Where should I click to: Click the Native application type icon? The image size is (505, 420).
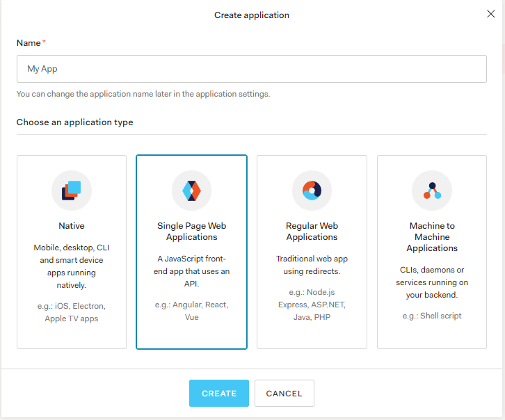click(x=72, y=191)
